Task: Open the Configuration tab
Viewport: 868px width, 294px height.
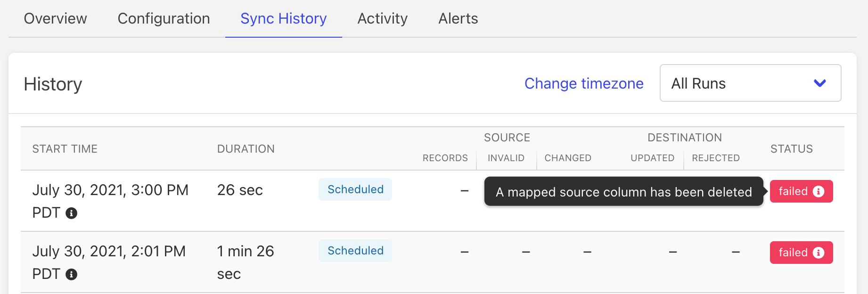Action: click(x=164, y=18)
